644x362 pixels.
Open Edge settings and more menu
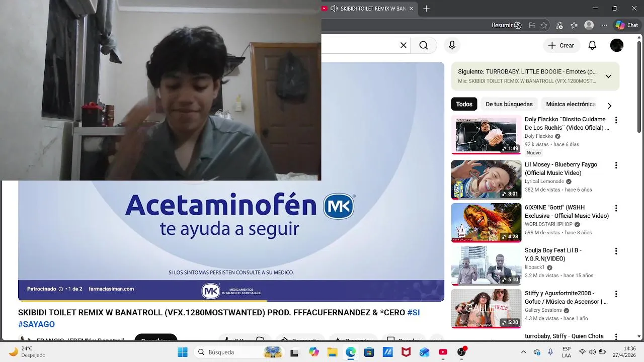coord(603,25)
